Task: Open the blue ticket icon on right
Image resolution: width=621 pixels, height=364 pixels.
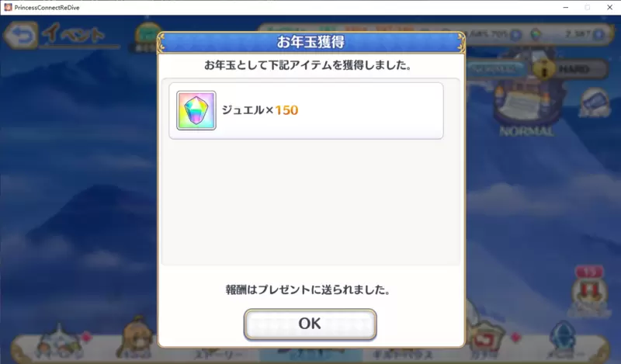Action: tap(595, 103)
